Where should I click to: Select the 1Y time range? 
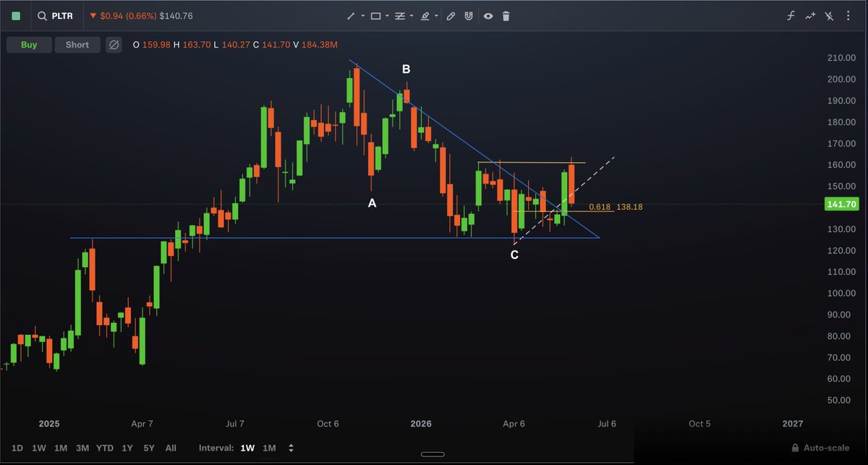click(x=127, y=448)
